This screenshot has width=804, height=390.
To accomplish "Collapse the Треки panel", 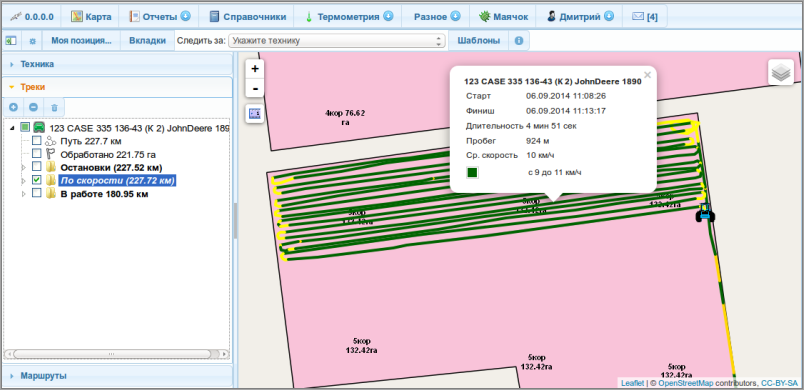I will coord(117,87).
